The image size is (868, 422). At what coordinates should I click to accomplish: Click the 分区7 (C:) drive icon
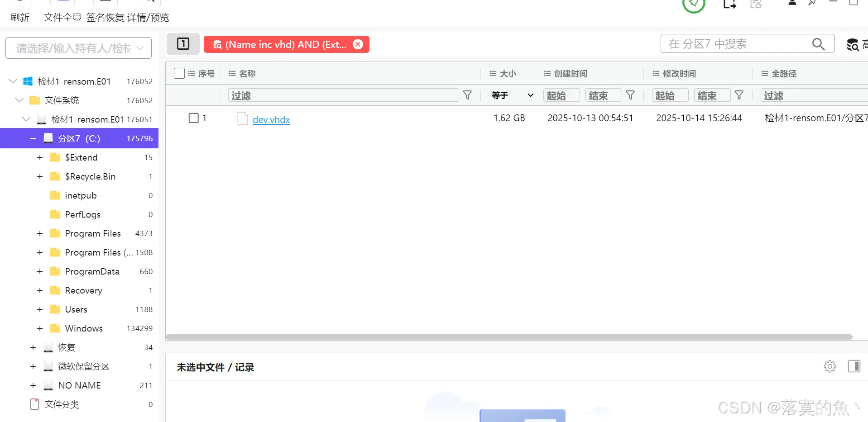[48, 138]
